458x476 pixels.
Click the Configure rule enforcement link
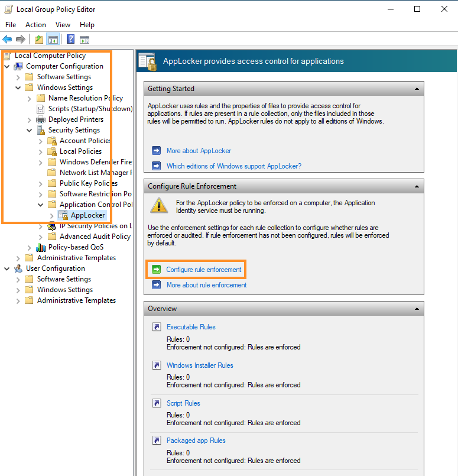point(203,269)
